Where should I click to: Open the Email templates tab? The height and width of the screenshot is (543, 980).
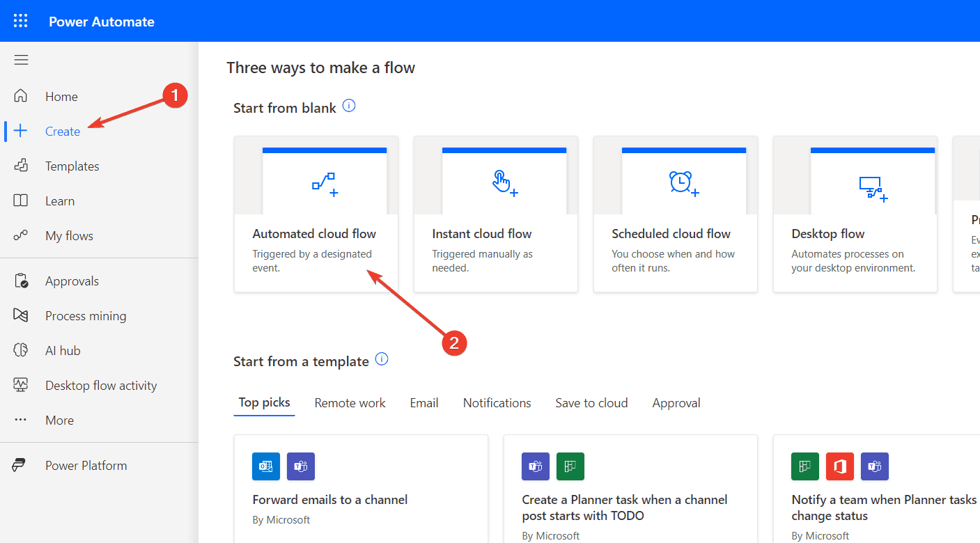click(x=423, y=402)
